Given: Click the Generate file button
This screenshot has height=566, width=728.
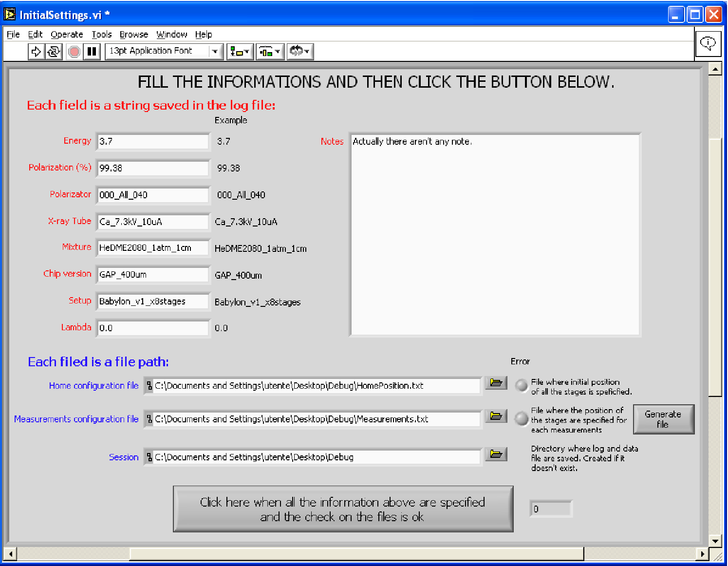Looking at the screenshot, I should (664, 419).
